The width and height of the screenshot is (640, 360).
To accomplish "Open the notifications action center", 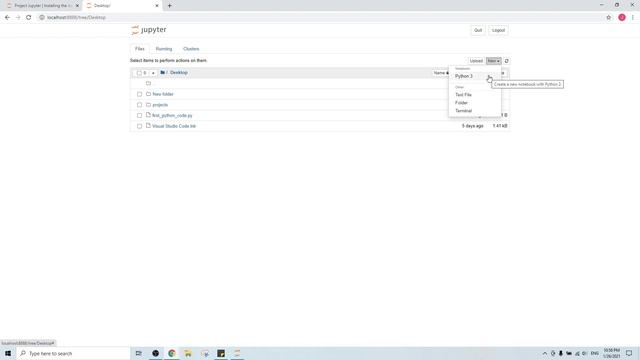I will pos(629,353).
